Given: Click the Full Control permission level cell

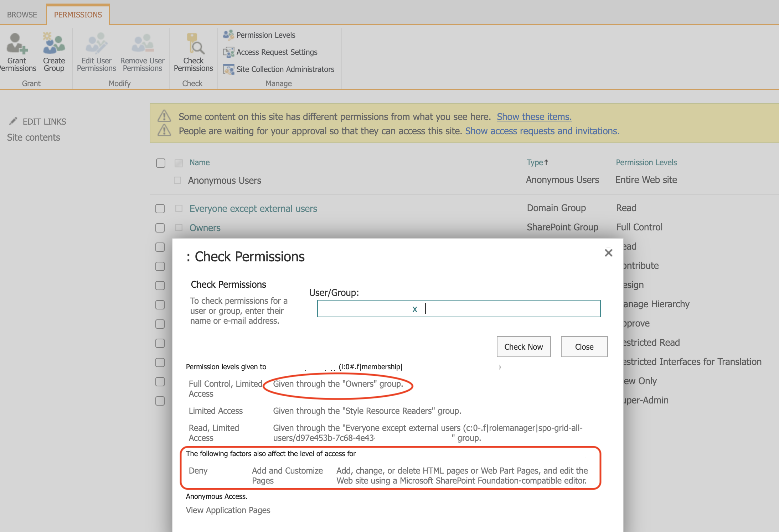Looking at the screenshot, I should point(639,227).
